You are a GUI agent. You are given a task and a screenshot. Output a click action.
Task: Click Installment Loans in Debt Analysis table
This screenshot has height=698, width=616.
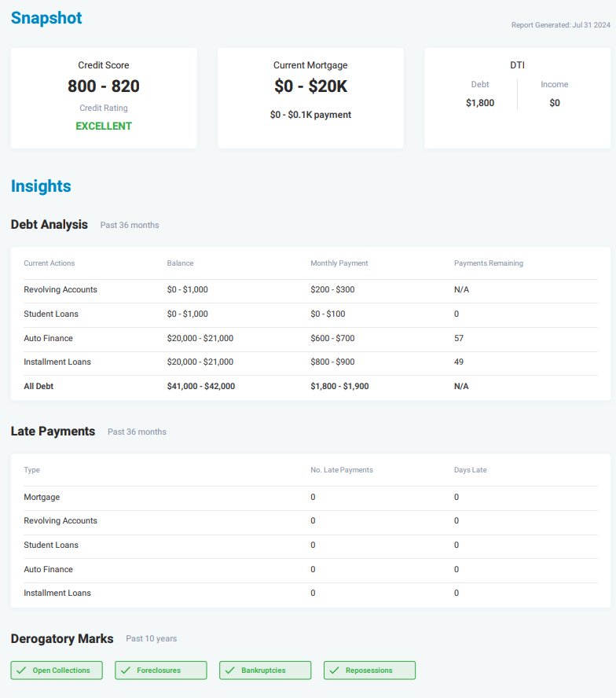(57, 362)
